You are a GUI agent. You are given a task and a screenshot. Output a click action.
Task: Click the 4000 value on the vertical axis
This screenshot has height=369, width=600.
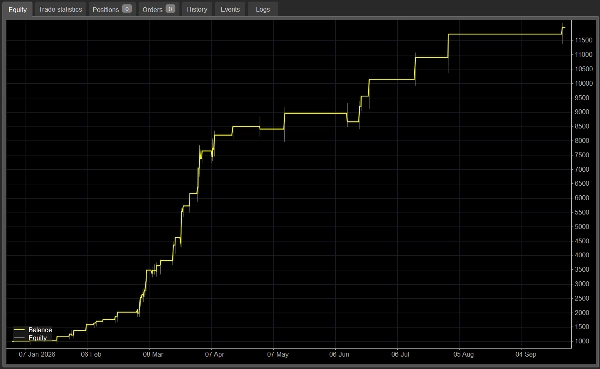582,255
